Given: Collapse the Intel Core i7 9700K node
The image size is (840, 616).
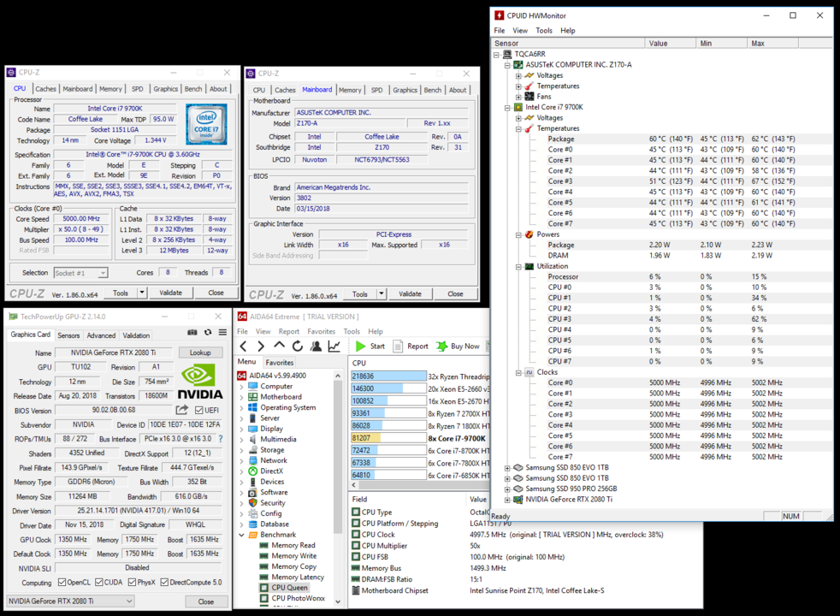Looking at the screenshot, I should click(507, 107).
